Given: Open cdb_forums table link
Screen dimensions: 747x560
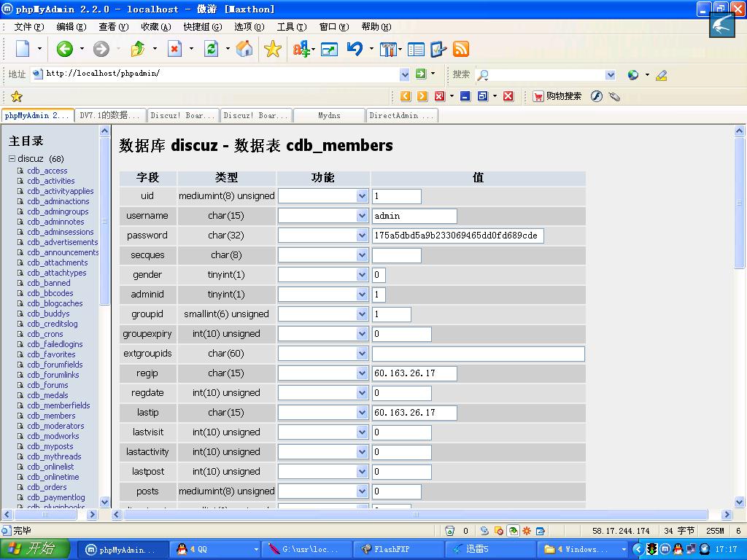Looking at the screenshot, I should click(x=47, y=385).
